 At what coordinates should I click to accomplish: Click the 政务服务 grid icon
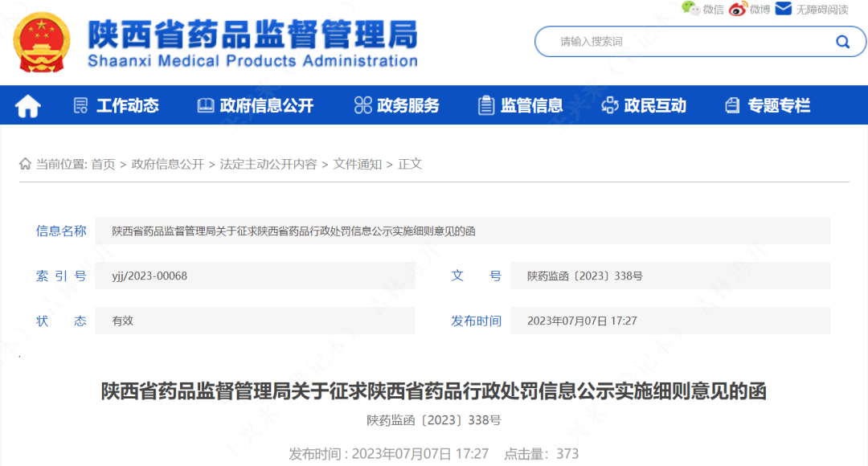pyautogui.click(x=362, y=105)
